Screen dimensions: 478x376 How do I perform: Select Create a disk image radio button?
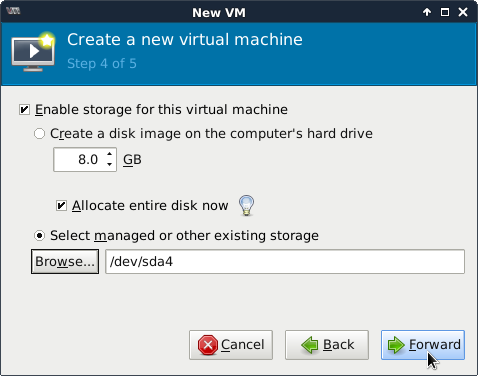(x=39, y=134)
